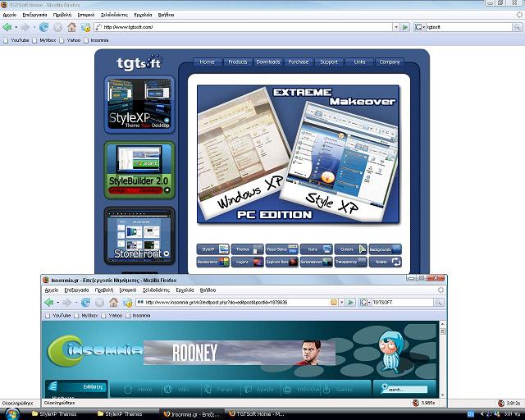The height and width of the screenshot is (420, 525).
Task: Stop loading in the TGTSoft window
Action: click(x=57, y=27)
